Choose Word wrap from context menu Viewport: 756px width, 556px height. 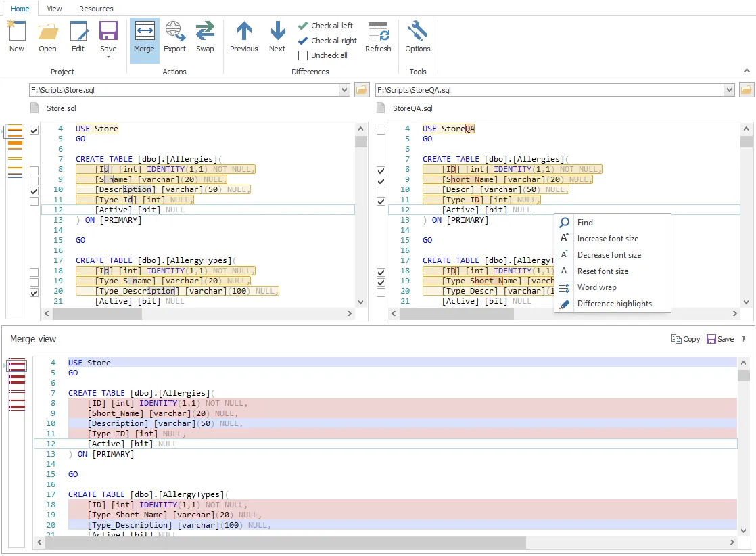click(x=596, y=287)
